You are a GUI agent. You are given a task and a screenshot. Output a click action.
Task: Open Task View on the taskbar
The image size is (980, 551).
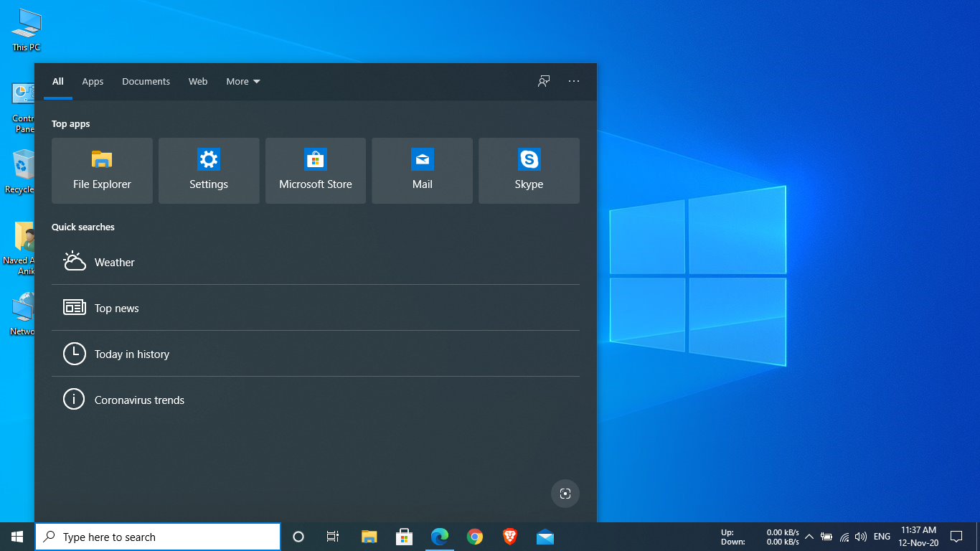[x=333, y=537]
